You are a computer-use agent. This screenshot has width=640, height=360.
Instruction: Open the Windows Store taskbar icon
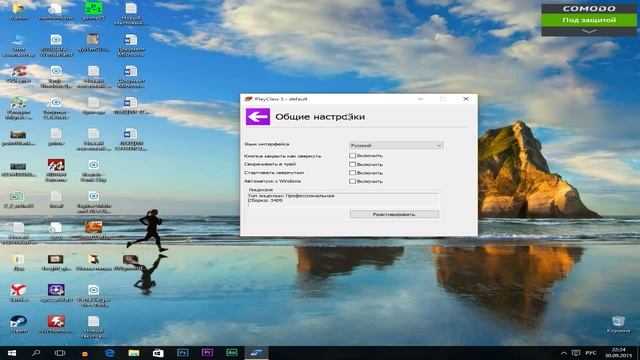(158, 353)
